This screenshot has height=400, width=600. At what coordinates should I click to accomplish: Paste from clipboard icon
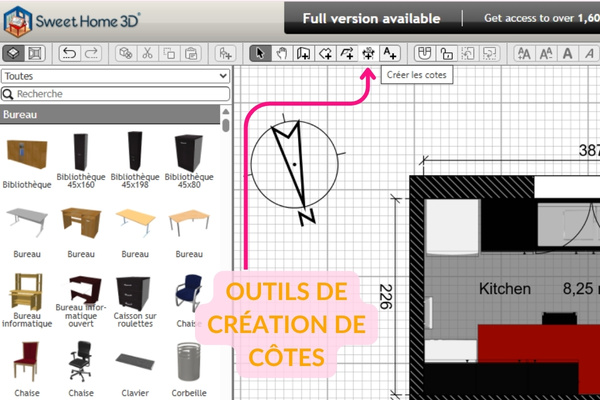point(191,53)
